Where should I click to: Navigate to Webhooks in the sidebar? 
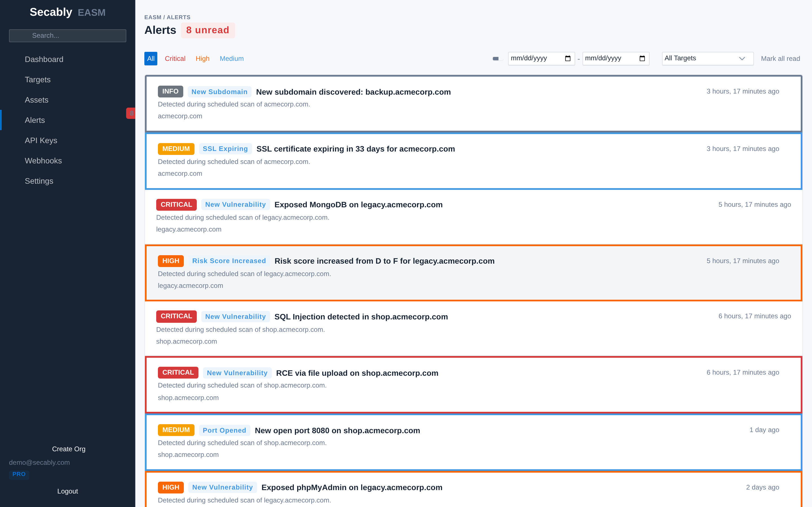click(x=43, y=161)
